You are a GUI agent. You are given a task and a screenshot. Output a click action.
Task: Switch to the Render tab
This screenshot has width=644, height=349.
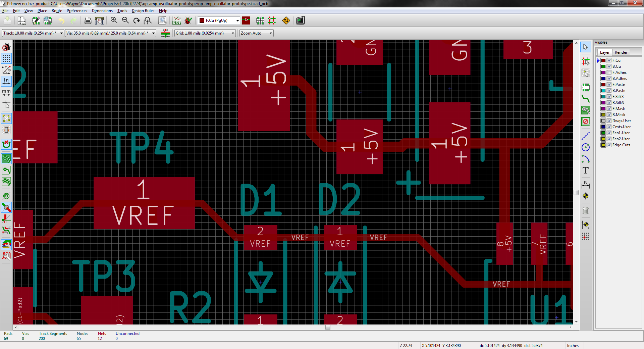pyautogui.click(x=621, y=52)
